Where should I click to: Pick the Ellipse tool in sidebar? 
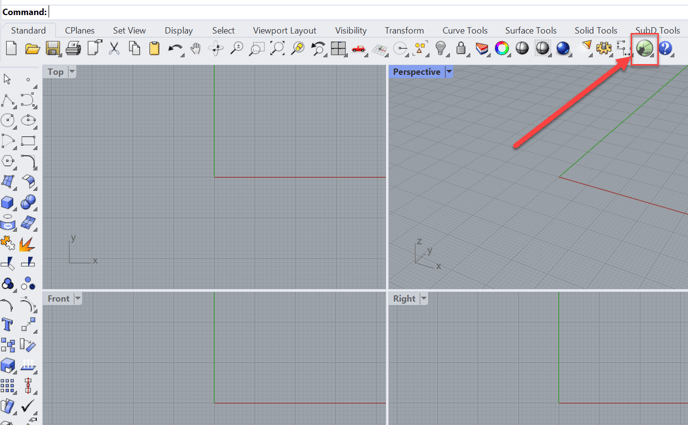coord(29,120)
